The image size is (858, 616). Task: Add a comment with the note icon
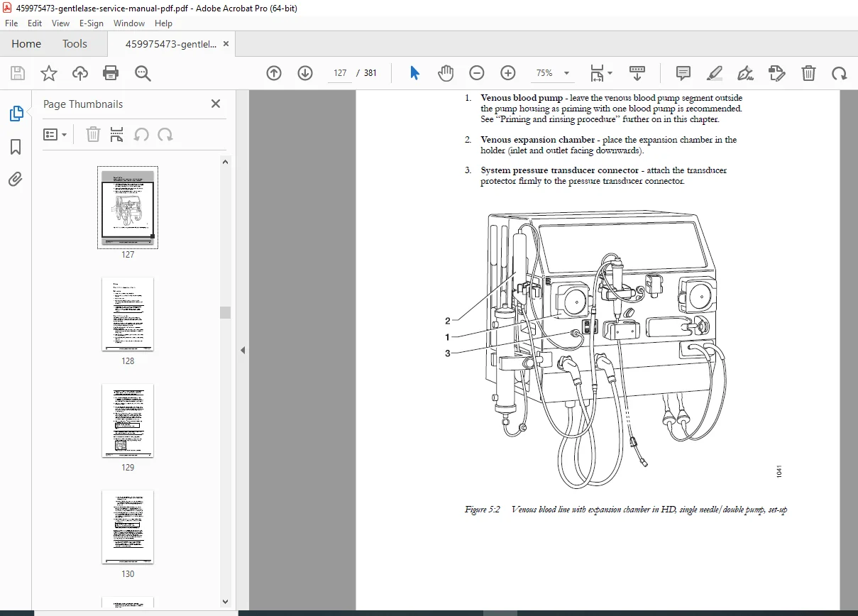683,73
